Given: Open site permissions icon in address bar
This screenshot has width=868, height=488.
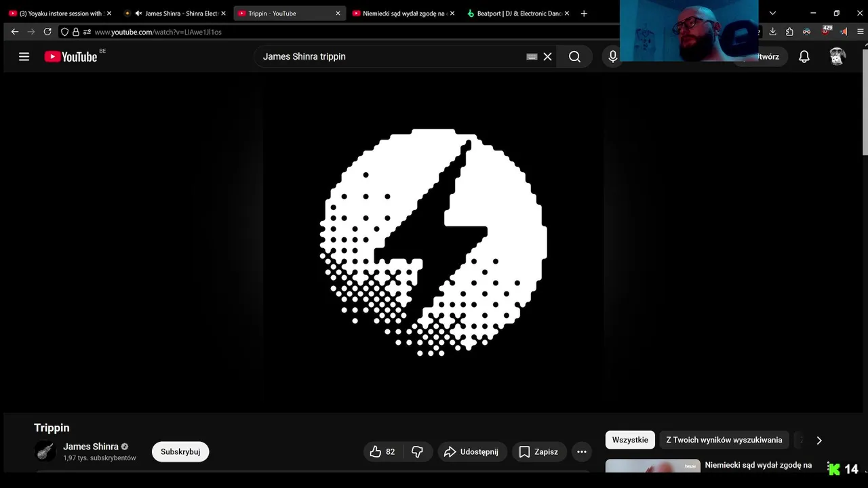Looking at the screenshot, I should click(x=87, y=32).
